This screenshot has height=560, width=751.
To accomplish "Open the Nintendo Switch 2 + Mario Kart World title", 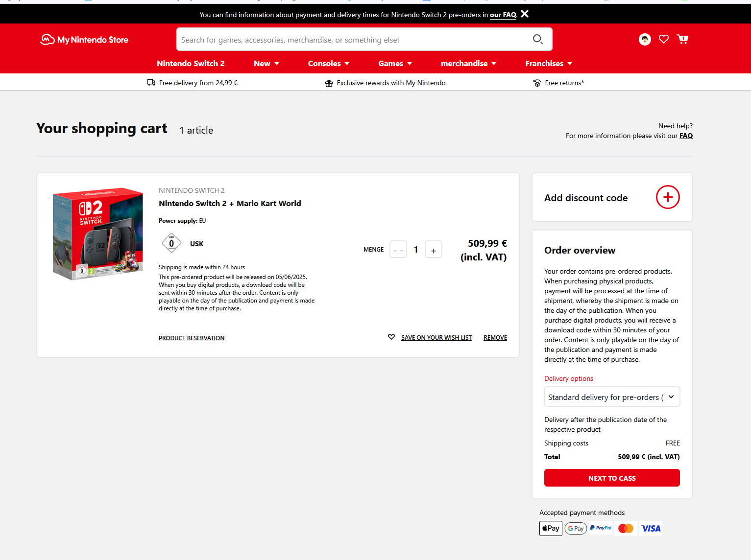I will (x=230, y=203).
